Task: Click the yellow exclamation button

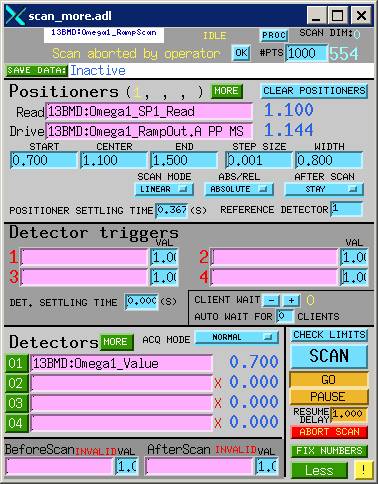Action: [x=363, y=470]
